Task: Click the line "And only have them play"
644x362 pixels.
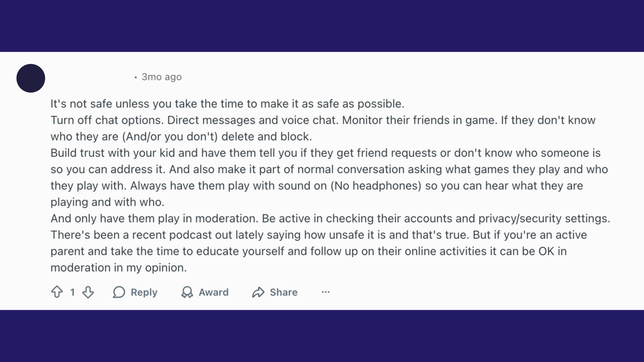Action: (330, 218)
